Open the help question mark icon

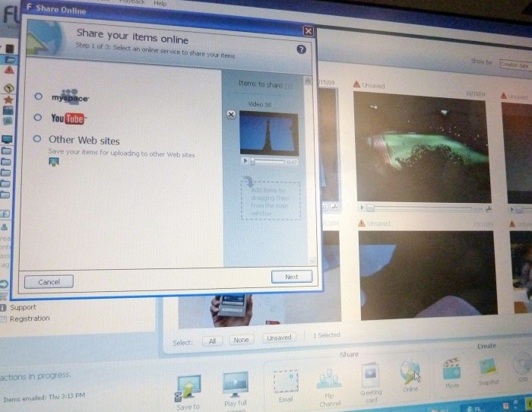click(301, 49)
